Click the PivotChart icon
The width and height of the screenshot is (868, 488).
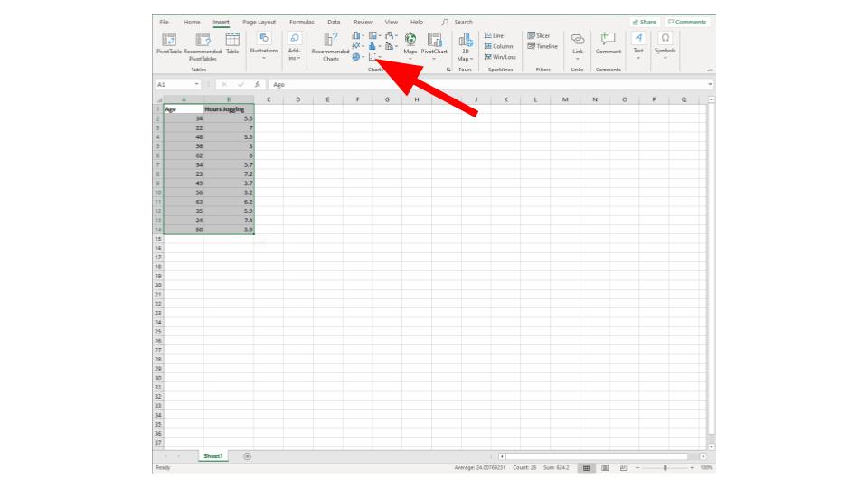[434, 43]
